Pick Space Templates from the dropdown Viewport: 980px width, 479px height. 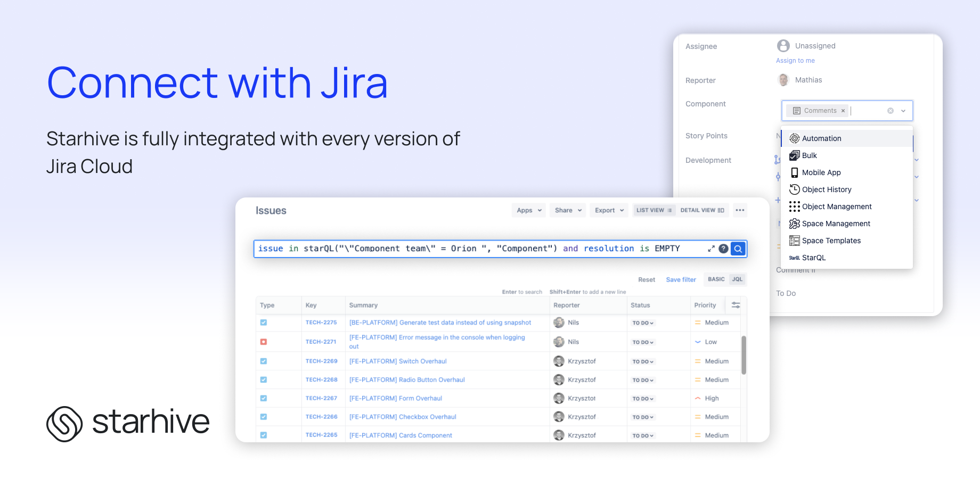coord(847,241)
